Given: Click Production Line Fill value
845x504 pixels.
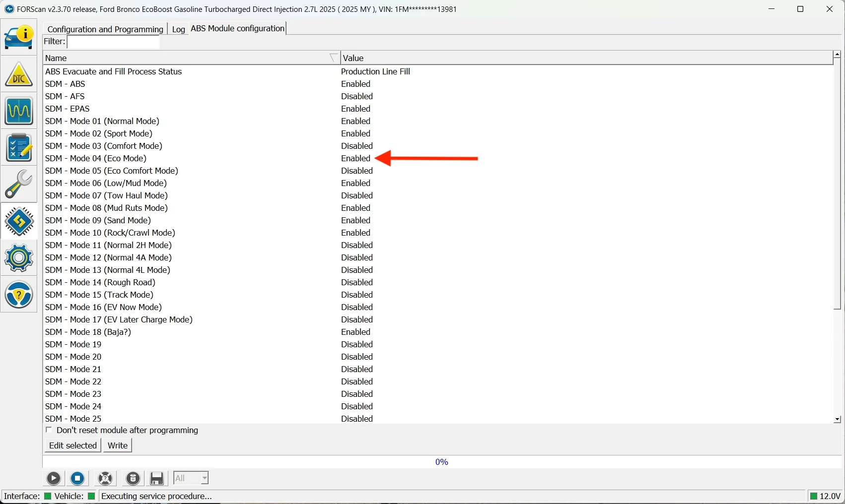Looking at the screenshot, I should (376, 71).
